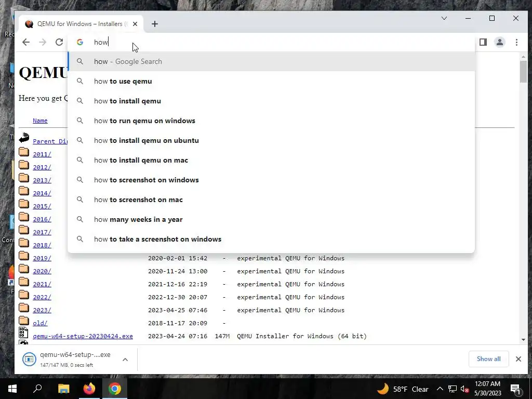
Task: Click '2023-04-25 07:46' date text
Action: point(178,310)
